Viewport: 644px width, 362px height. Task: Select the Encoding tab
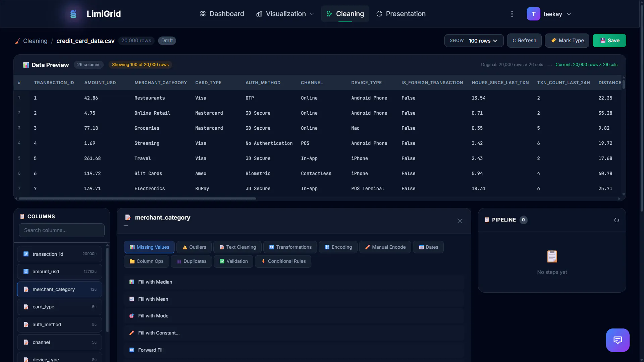[x=338, y=247]
